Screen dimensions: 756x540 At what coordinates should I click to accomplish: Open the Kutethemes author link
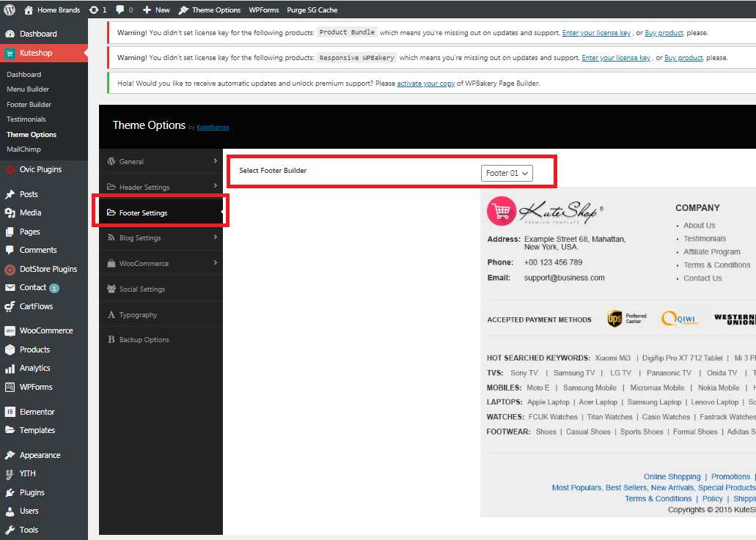click(x=213, y=127)
